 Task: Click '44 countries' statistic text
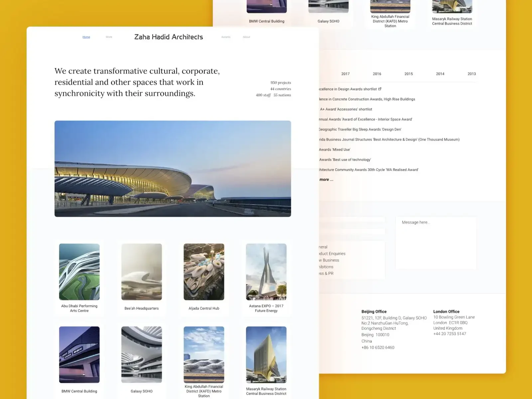[x=281, y=89]
